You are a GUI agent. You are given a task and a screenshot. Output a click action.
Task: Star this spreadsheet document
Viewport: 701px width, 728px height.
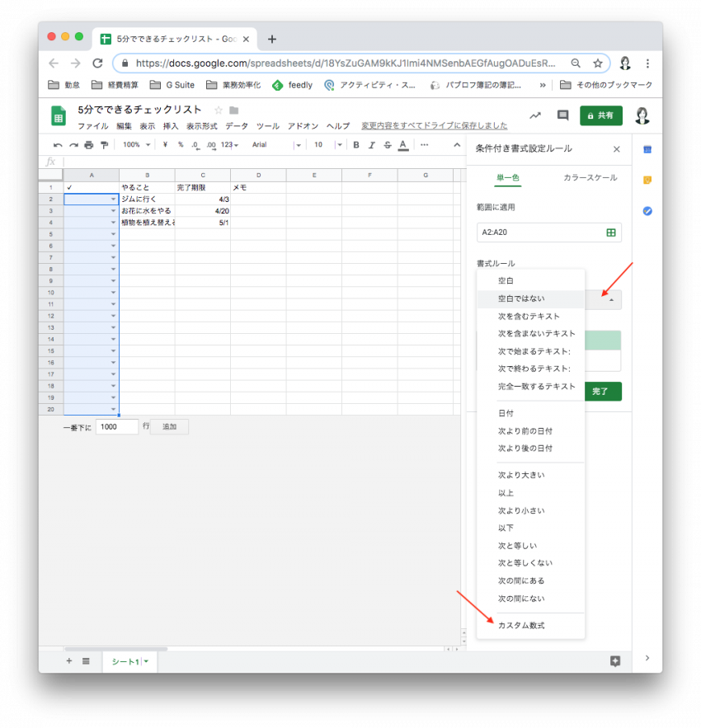[219, 110]
